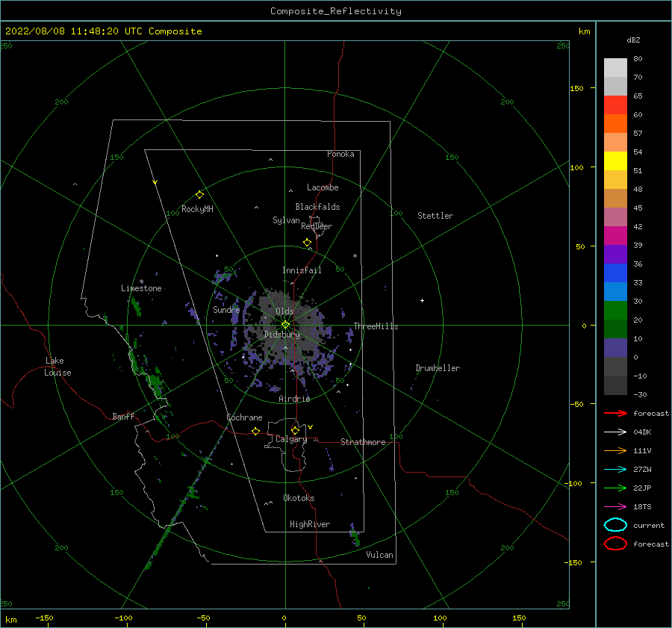Screen dimensions: 672x628
Task: Click the cyan current ellipse icon
Action: coord(615,525)
